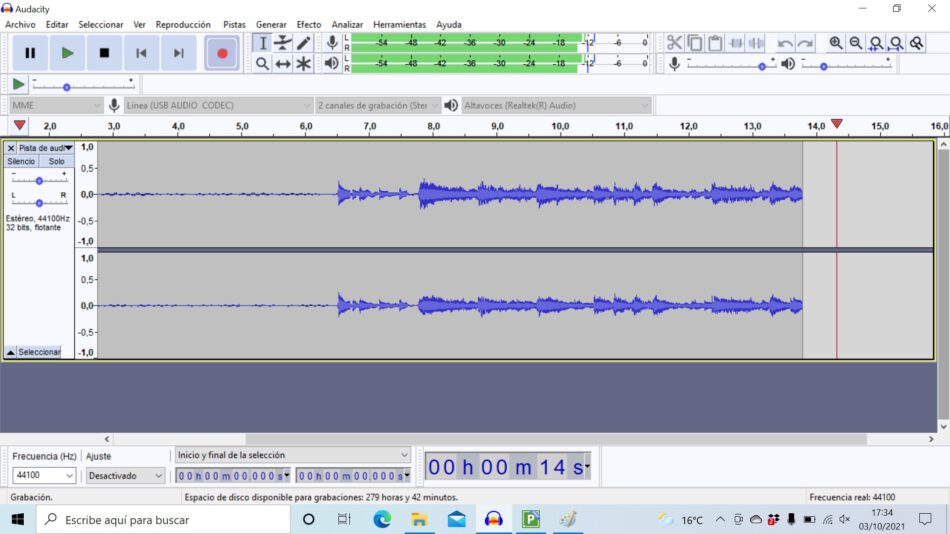
Task: Click the Cut scissors icon
Action: [674, 43]
